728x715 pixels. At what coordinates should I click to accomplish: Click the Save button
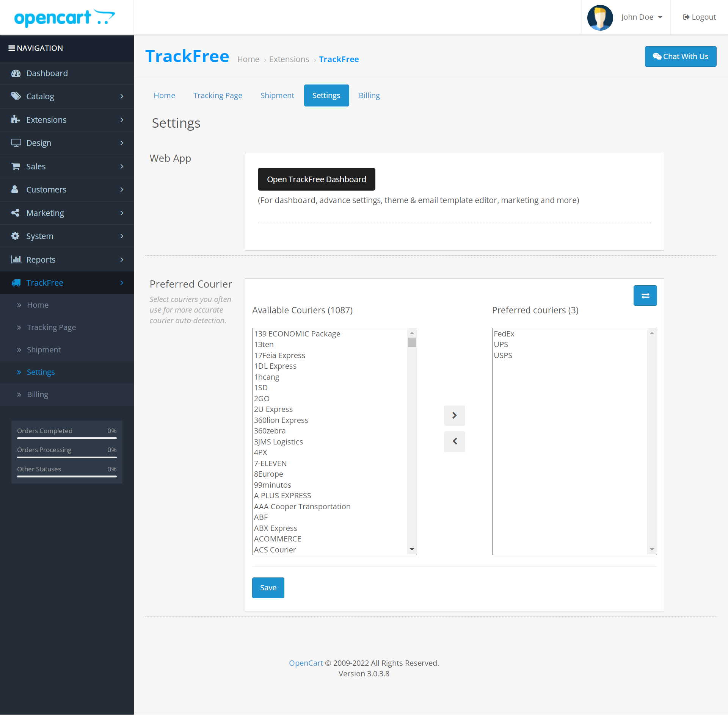pyautogui.click(x=268, y=588)
